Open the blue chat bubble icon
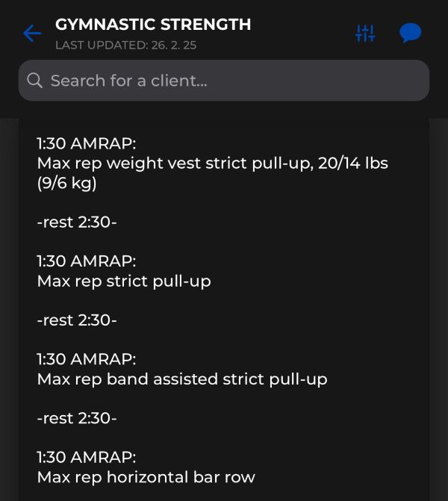This screenshot has width=448, height=501. tap(411, 33)
